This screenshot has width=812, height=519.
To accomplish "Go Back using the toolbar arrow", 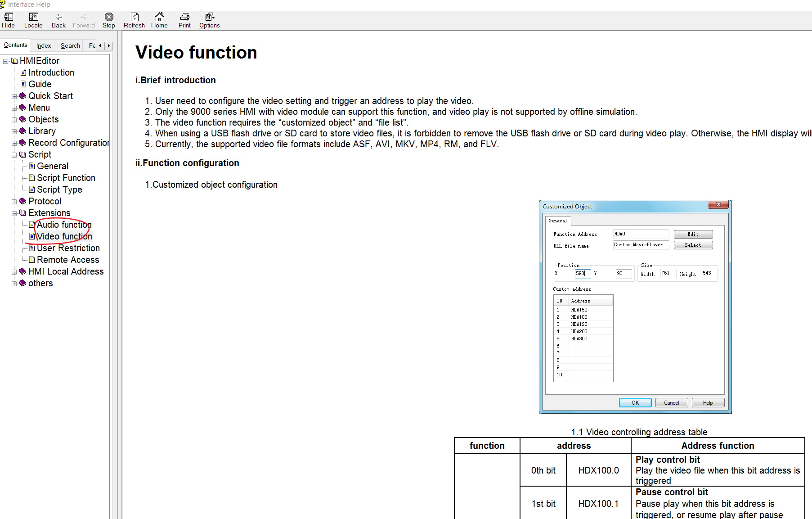I will (58, 20).
